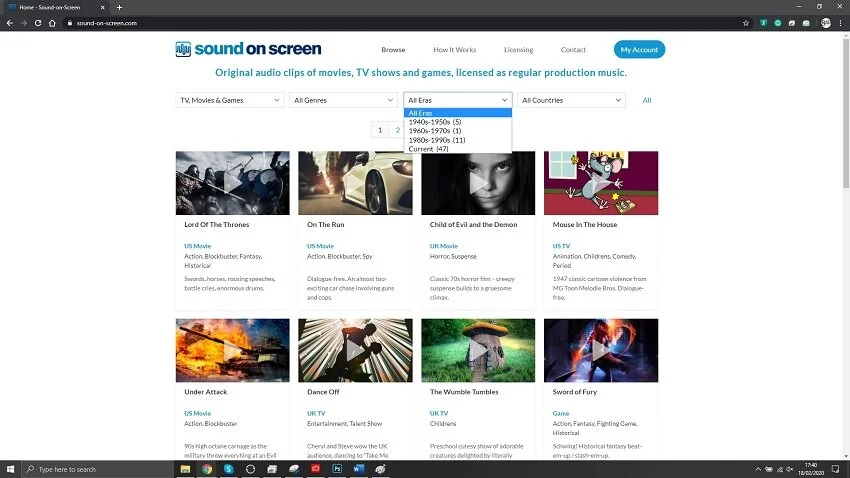The height and width of the screenshot is (478, 850).
Task: Open the Dance Off title
Action: pos(323,392)
